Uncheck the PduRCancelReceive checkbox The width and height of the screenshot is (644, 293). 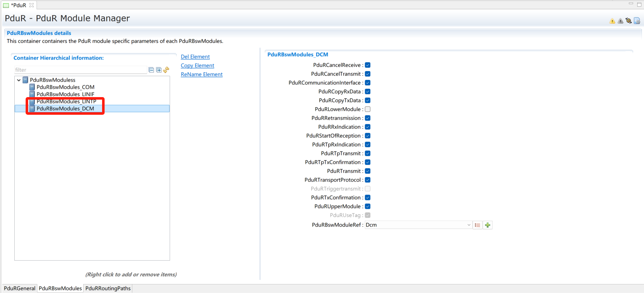(x=368, y=65)
